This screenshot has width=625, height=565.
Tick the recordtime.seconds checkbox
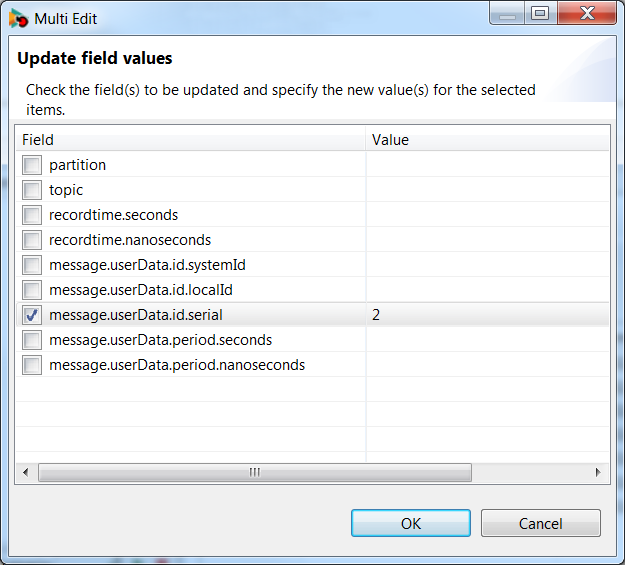32,215
